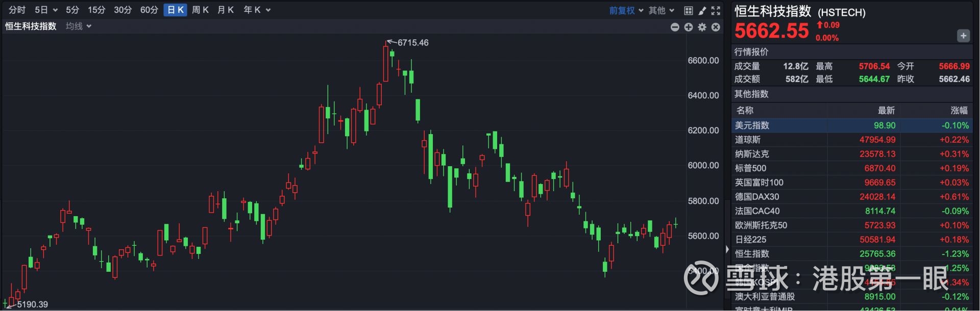Zoom in the chart with plus icon
Viewport: 980px width, 311px height.
pyautogui.click(x=689, y=27)
